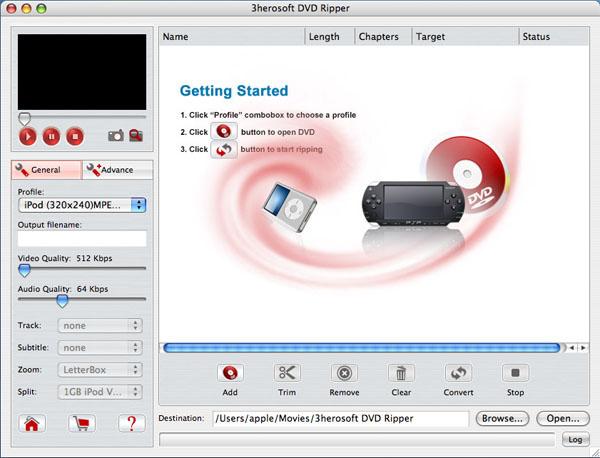Click the horizontal scrollbar thumb in the file list
The height and width of the screenshot is (458, 600).
point(362,348)
